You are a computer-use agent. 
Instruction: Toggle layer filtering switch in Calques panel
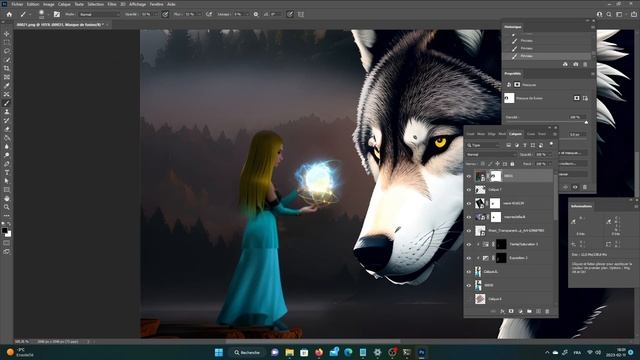[551, 144]
